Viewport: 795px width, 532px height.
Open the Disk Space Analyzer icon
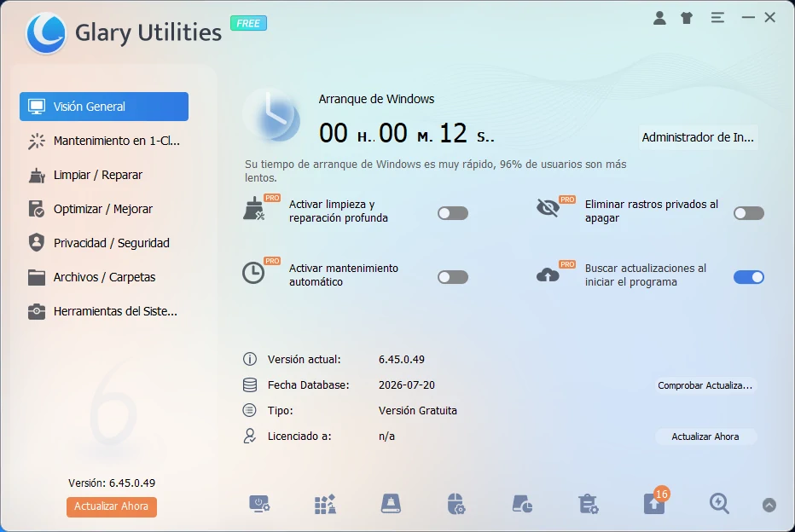(x=522, y=504)
